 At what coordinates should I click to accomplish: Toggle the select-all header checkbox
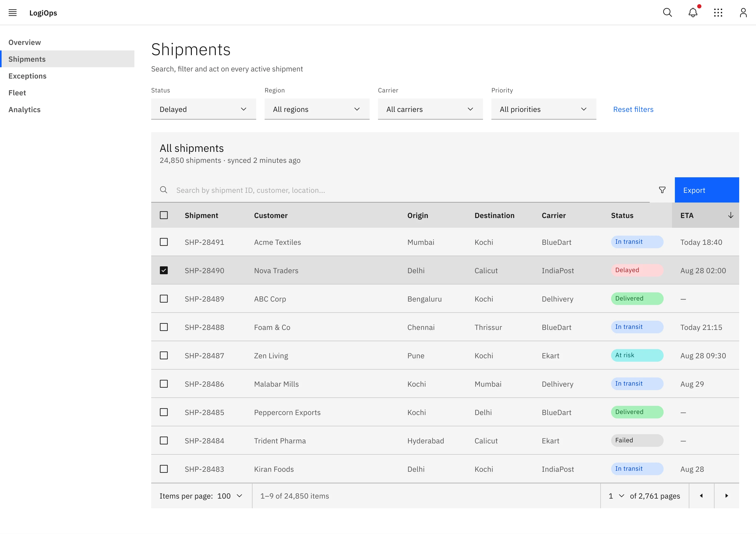[x=164, y=215]
